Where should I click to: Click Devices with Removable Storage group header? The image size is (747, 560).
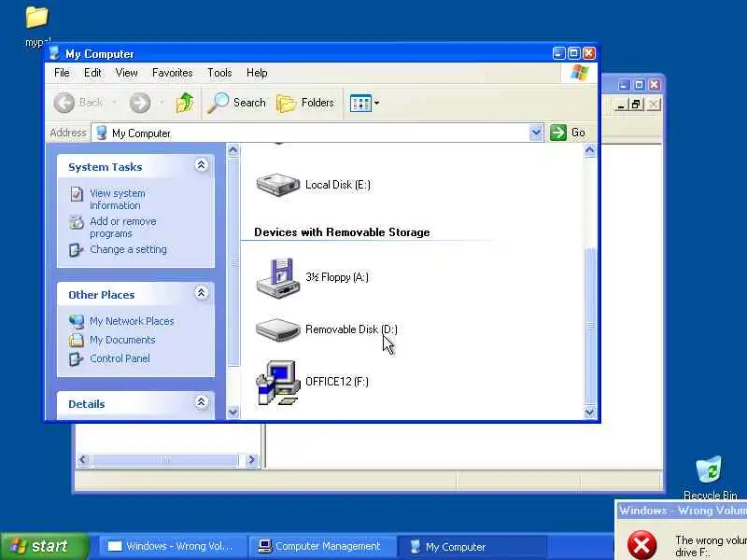342,232
